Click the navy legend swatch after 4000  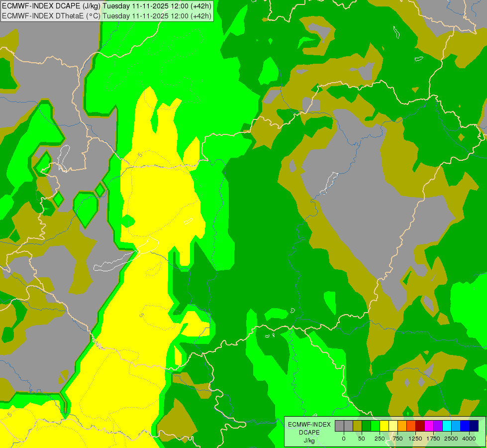click(474, 426)
